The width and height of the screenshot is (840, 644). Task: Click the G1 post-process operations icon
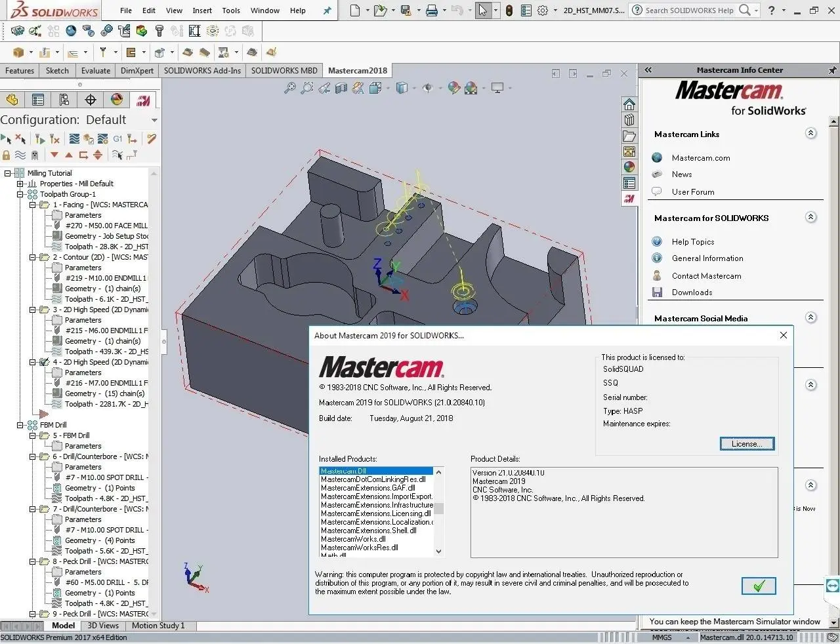click(x=117, y=139)
